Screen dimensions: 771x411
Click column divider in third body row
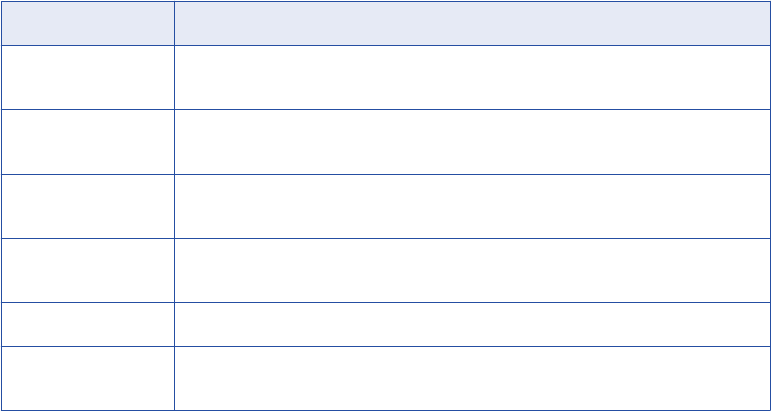pos(174,206)
